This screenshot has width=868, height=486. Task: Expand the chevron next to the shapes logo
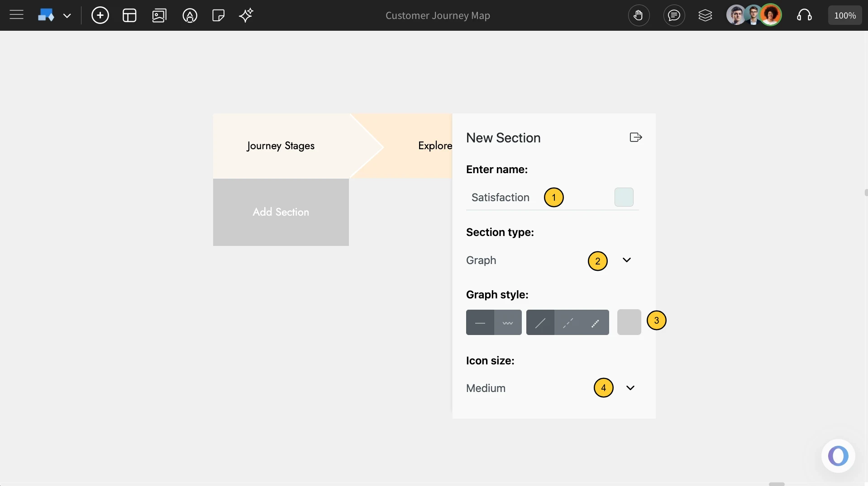[67, 15]
